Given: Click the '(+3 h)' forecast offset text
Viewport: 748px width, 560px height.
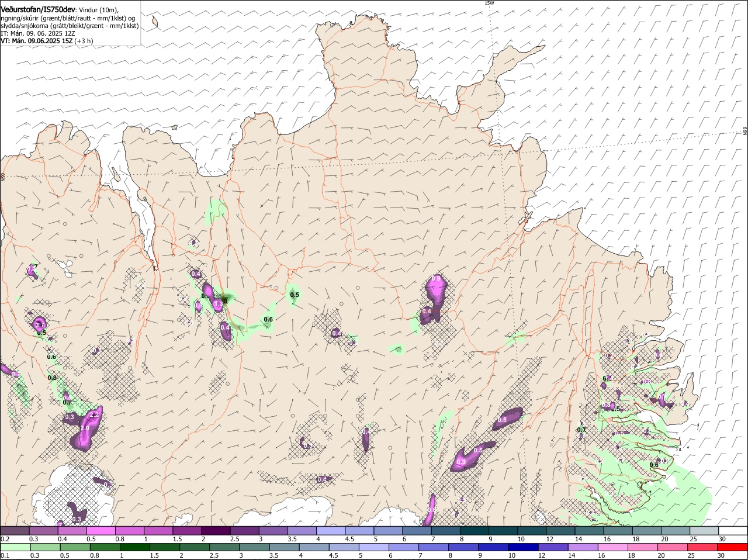Looking at the screenshot, I should 84,41.
